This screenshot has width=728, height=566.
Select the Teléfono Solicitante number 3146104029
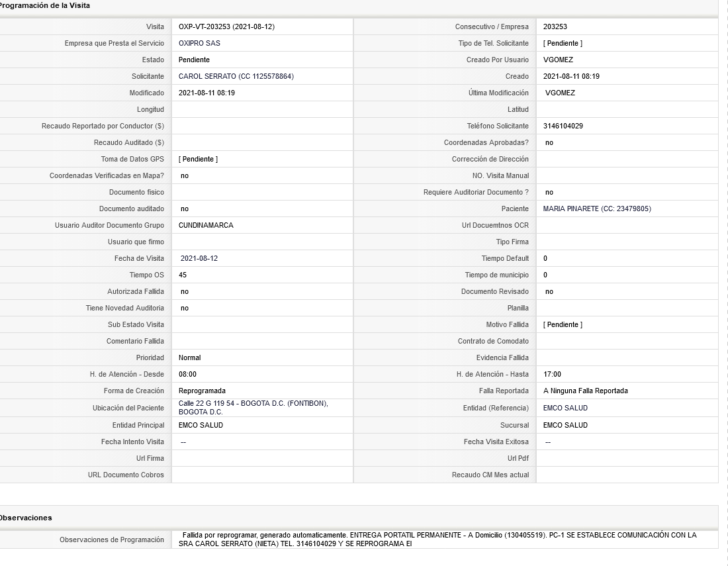[563, 126]
